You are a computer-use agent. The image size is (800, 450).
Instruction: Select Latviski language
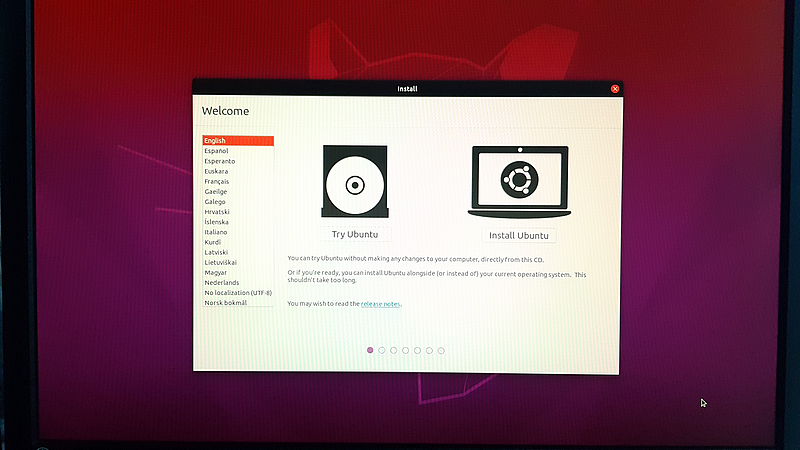pos(238,253)
